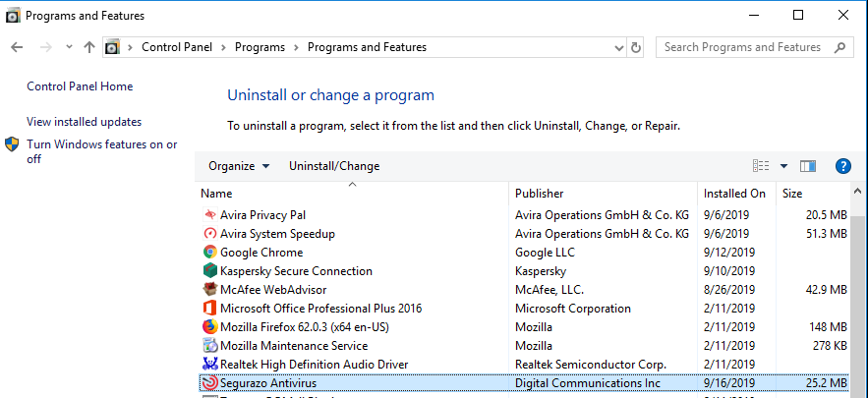868x398 pixels.
Task: Expand the address bar history dropdown
Action: (619, 47)
